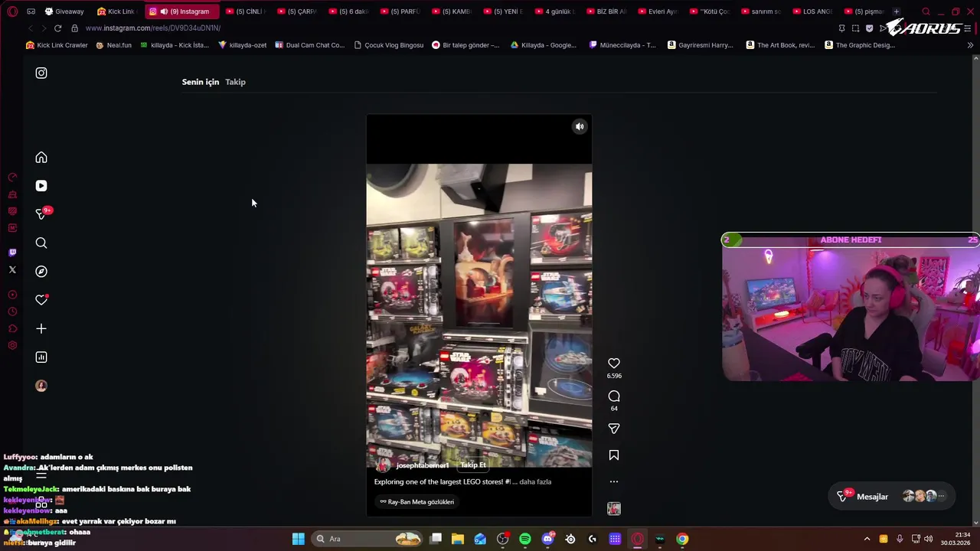Open the Kick Link Crawler bookmark
980x551 pixels.
pyautogui.click(x=57, y=45)
